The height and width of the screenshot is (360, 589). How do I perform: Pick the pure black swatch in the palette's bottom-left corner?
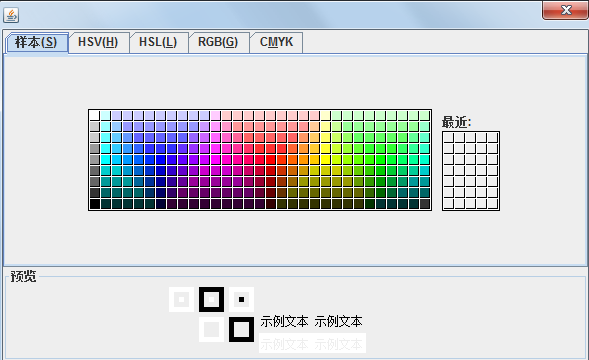(x=95, y=204)
